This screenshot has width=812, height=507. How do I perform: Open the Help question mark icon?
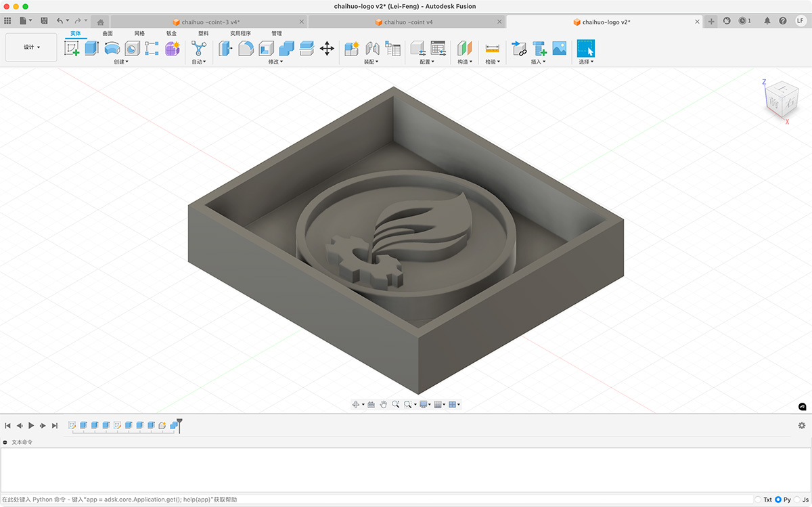[784, 22]
